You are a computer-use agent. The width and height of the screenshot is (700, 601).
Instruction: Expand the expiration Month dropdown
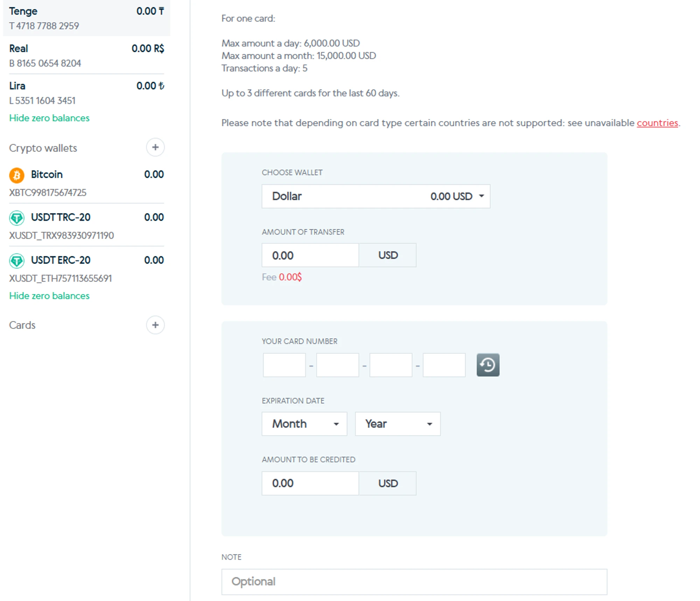(304, 424)
